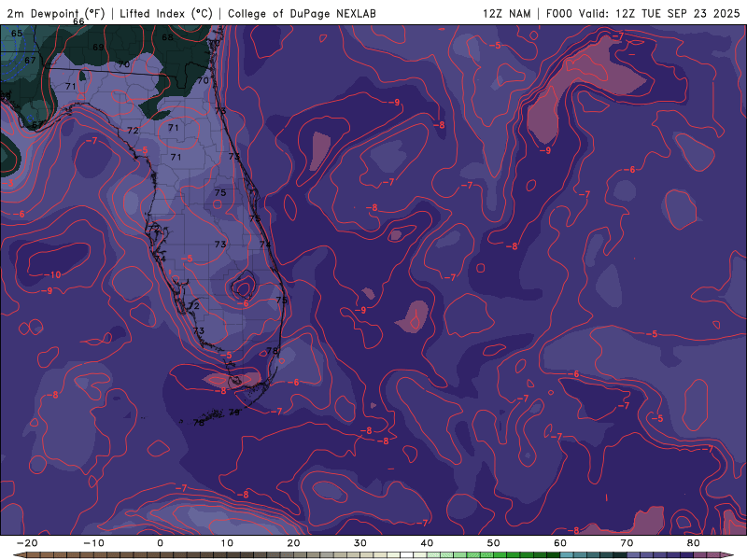Viewport: 747px width, 560px height.
Task: Click the '30' color scale label
Action: 360,543
